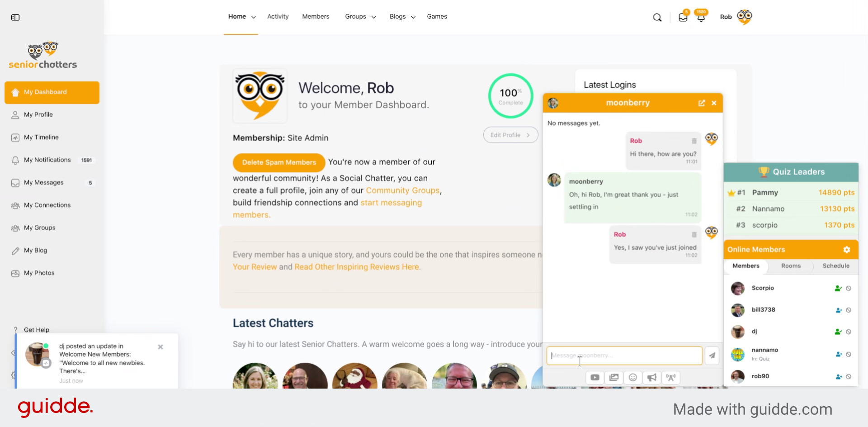Open the emoji picker in chat
This screenshot has width=868, height=427.
click(633, 377)
